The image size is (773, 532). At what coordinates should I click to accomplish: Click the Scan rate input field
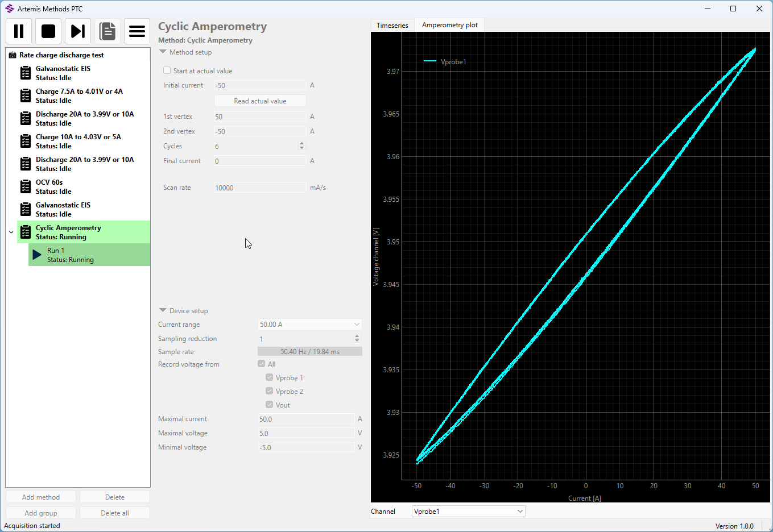coord(260,188)
